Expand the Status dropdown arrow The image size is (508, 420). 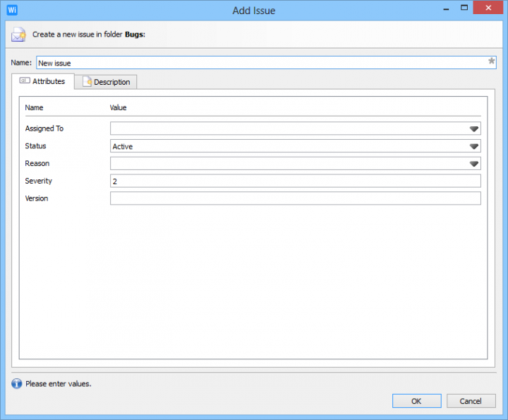point(473,146)
